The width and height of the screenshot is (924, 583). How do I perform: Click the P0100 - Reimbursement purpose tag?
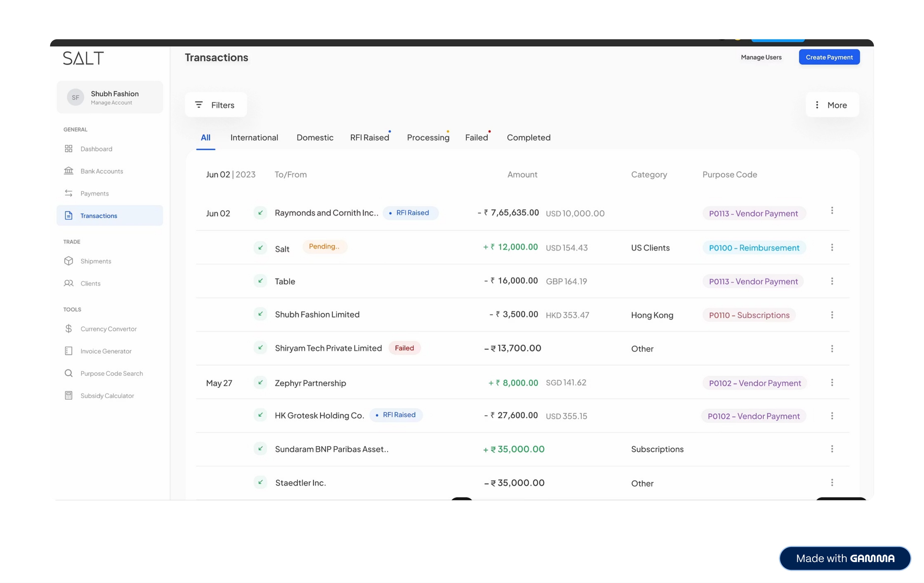[x=754, y=248]
